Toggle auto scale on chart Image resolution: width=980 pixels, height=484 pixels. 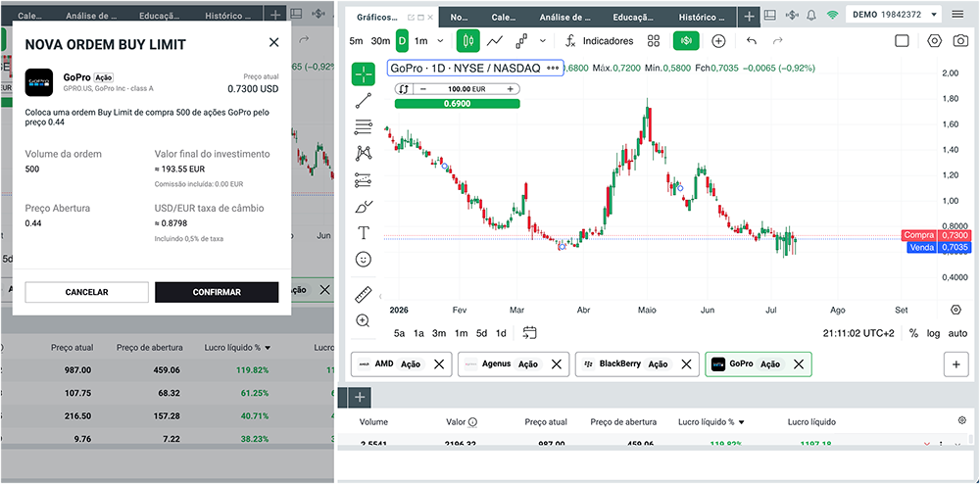[957, 333]
